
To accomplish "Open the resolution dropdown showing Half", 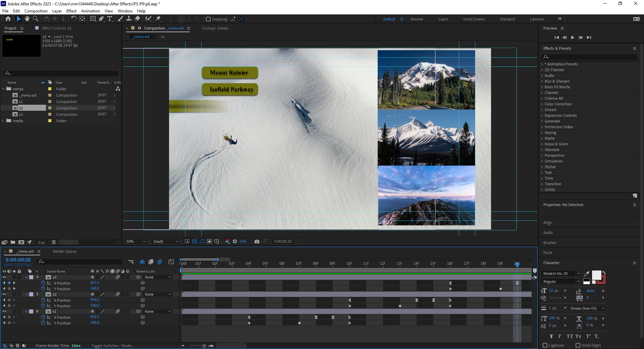I will click(x=165, y=241).
